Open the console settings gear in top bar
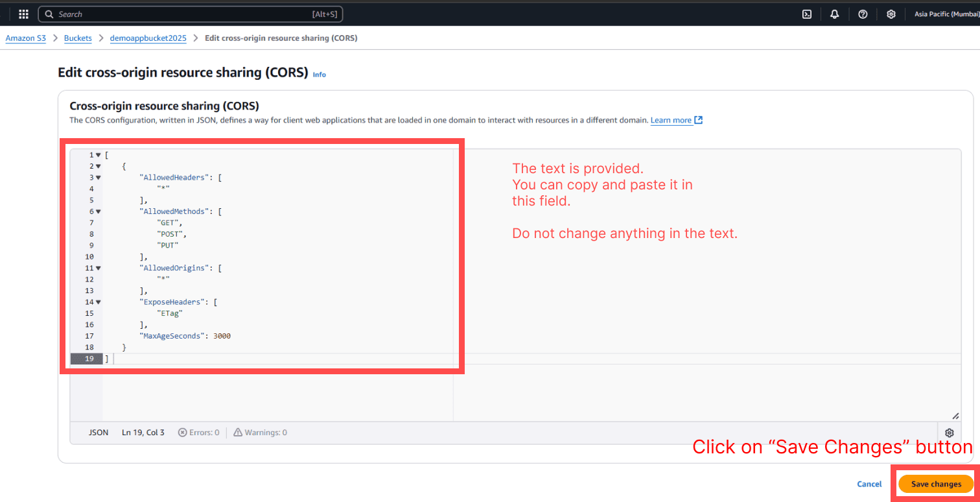 pyautogui.click(x=891, y=14)
